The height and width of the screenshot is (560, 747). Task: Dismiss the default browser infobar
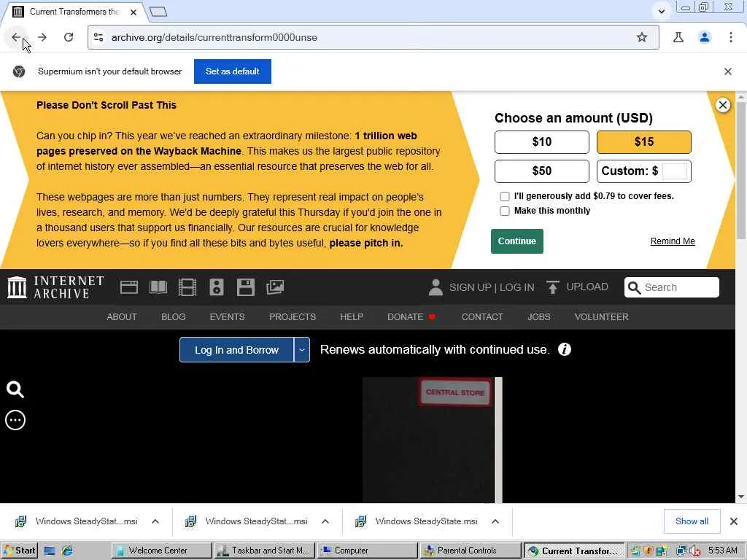point(727,71)
